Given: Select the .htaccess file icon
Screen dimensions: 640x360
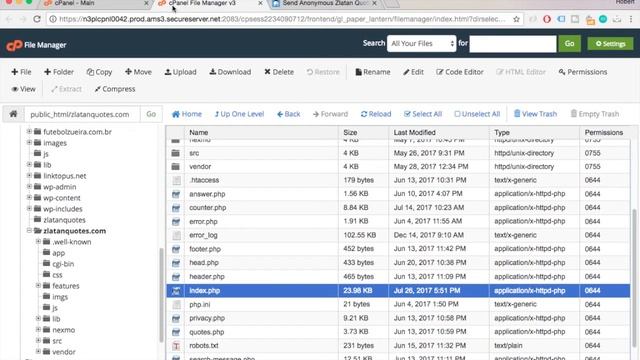Looking at the screenshot, I should click(176, 180).
